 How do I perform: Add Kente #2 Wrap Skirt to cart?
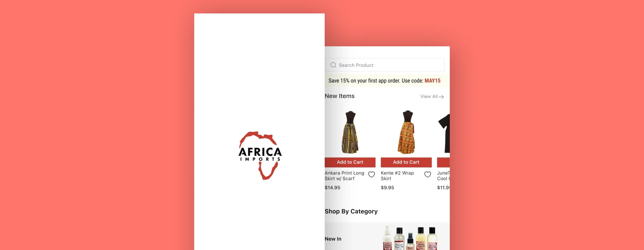[406, 162]
